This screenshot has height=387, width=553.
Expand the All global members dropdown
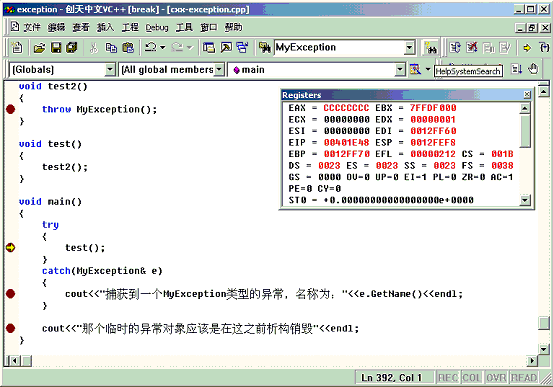(219, 69)
